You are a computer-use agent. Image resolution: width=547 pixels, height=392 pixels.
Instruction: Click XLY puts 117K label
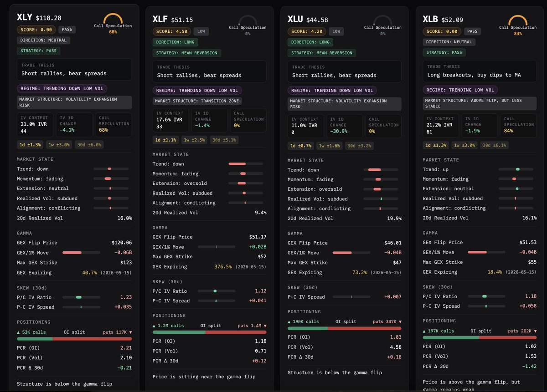coord(118,332)
